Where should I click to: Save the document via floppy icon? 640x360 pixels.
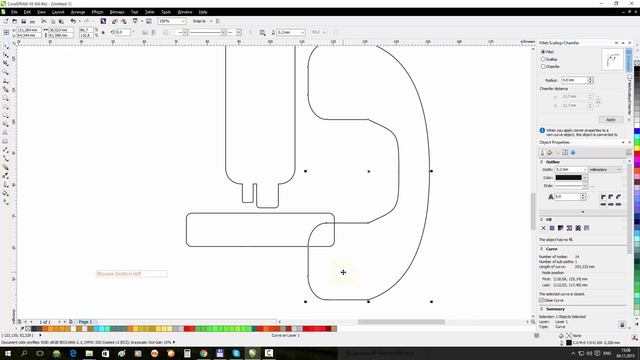click(x=23, y=21)
